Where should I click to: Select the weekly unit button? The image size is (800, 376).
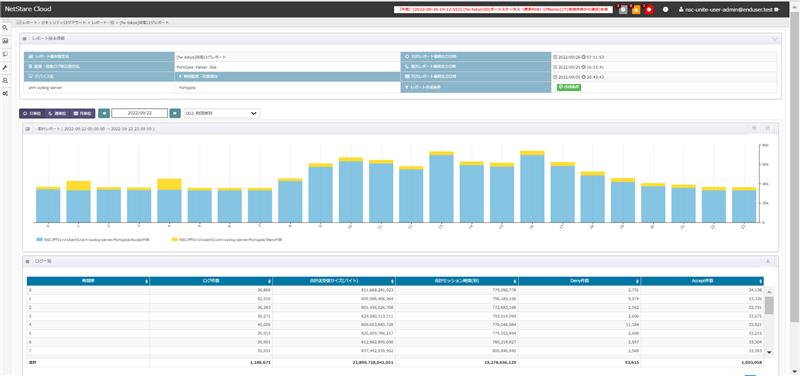click(57, 113)
